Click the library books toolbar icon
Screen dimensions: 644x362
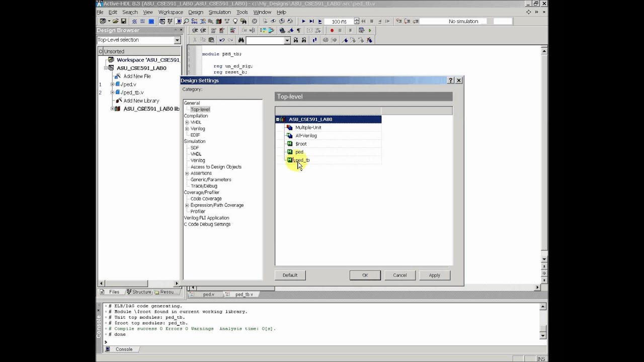(218, 21)
